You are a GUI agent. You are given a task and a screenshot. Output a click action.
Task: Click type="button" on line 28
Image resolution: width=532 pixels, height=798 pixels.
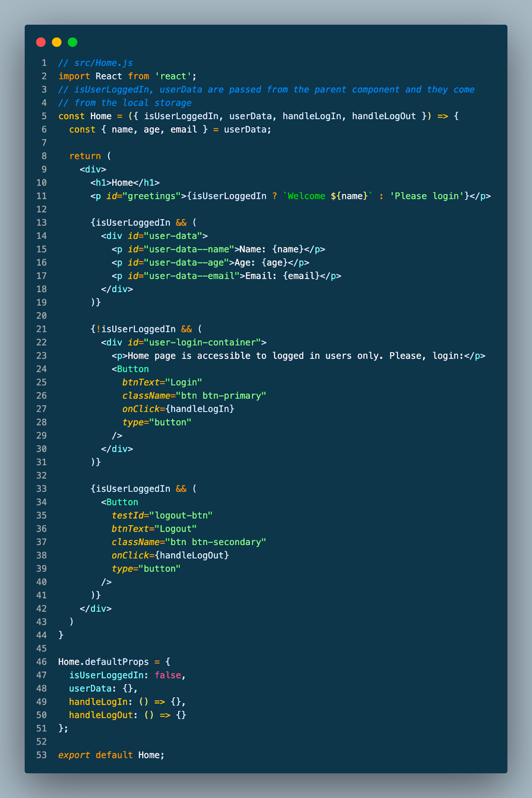coord(157,422)
